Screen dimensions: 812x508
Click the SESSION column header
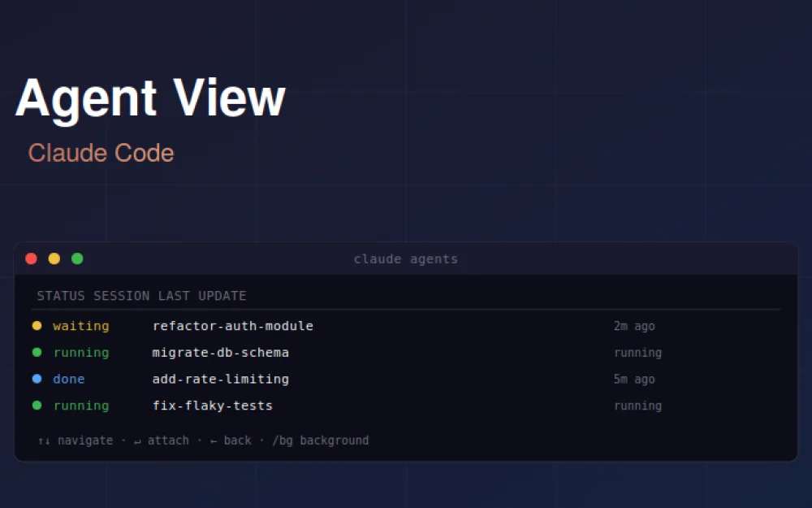pyautogui.click(x=122, y=296)
